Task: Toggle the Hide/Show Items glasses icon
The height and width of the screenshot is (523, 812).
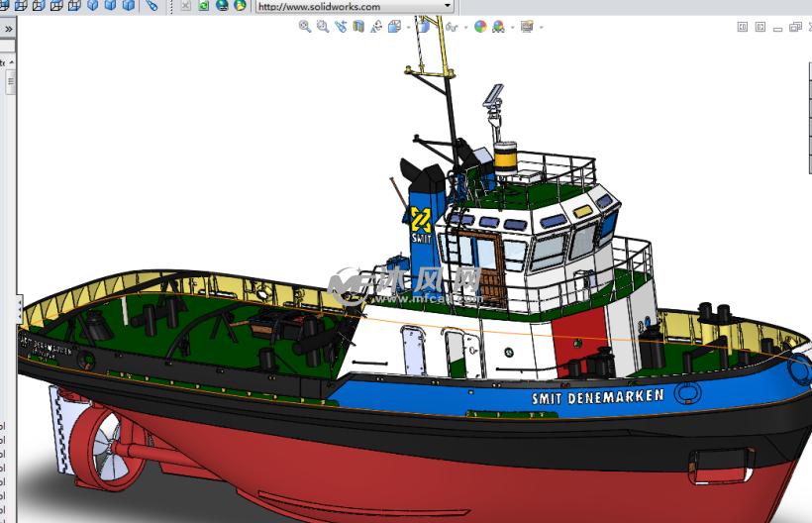Action: coord(452,27)
